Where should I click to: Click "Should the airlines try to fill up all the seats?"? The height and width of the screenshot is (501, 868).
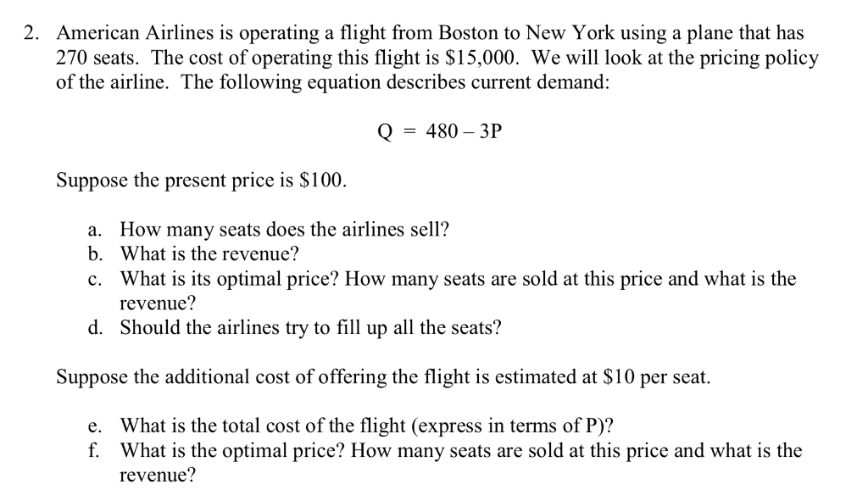[310, 328]
